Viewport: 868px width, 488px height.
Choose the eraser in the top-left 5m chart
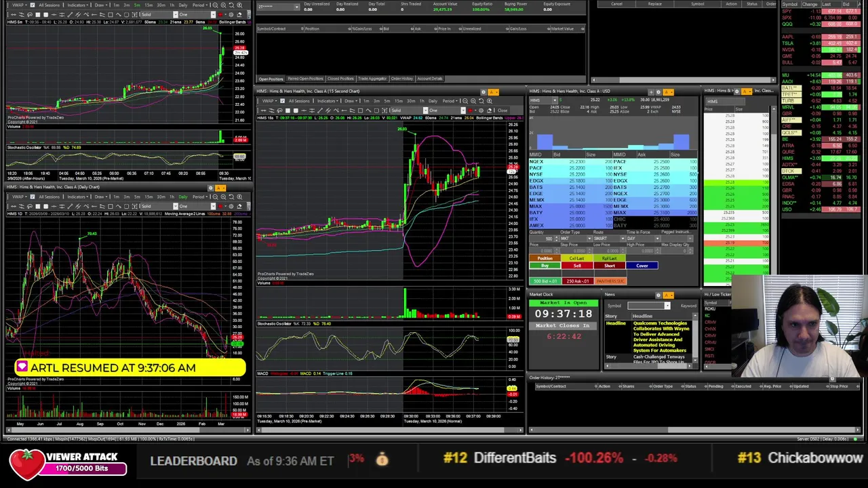[x=239, y=15]
